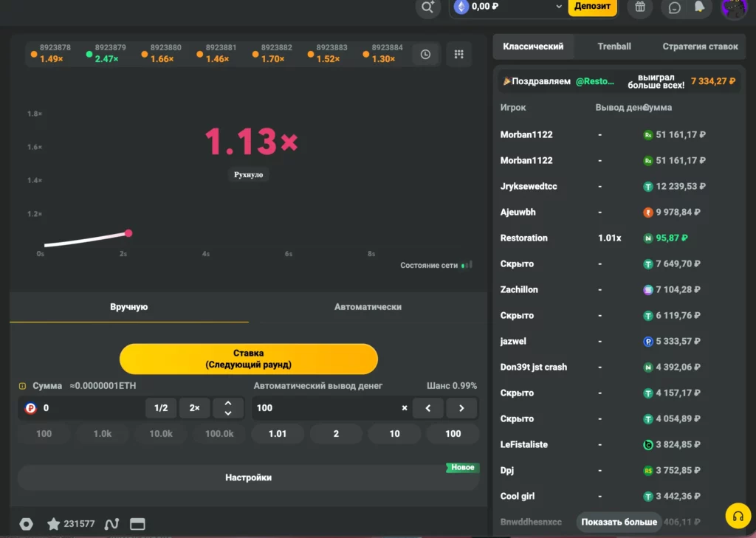This screenshot has width=756, height=538.
Task: Select round 8923883 with 1.52x
Action: pyautogui.click(x=327, y=53)
